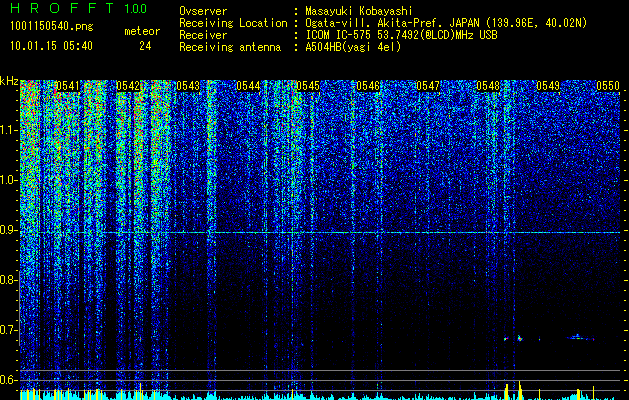Click the meteor count value 24
This screenshot has height=400, width=629.
(145, 46)
